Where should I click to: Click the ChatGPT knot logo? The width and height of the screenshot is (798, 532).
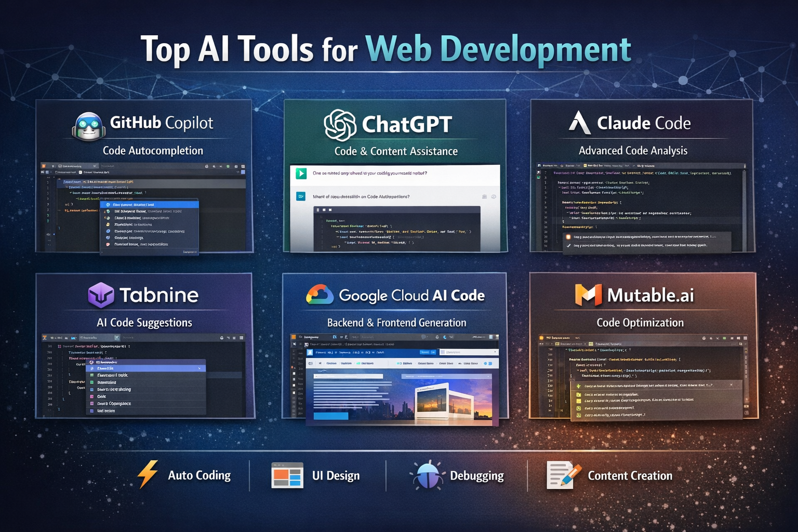[x=340, y=125]
